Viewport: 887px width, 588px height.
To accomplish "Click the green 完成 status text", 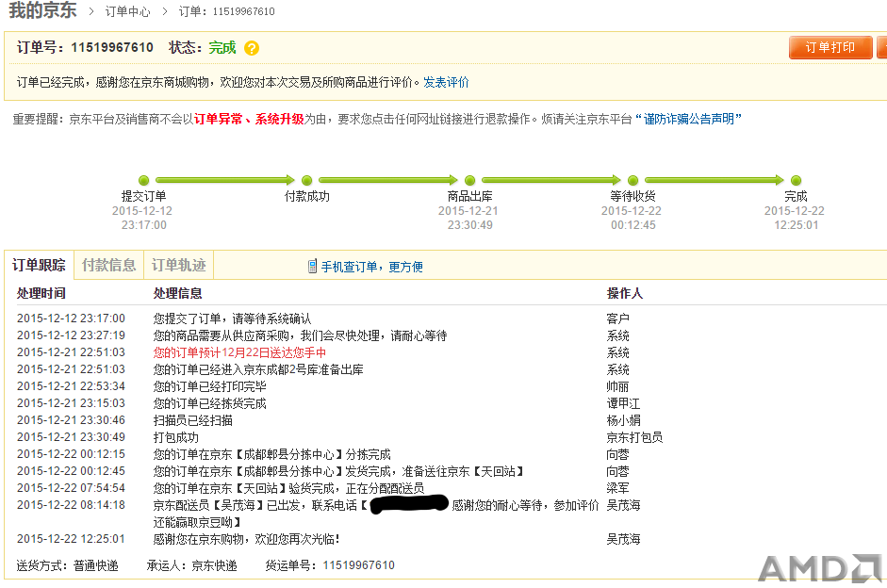I will point(222,47).
